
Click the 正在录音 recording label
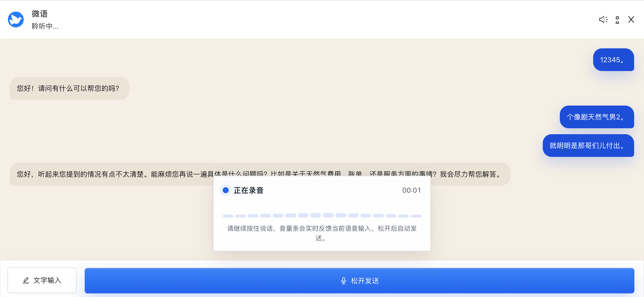(x=248, y=190)
